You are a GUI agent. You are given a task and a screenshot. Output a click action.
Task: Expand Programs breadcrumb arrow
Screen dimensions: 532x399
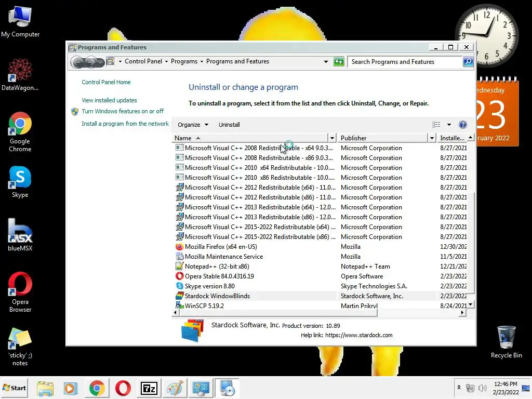pyautogui.click(x=202, y=61)
